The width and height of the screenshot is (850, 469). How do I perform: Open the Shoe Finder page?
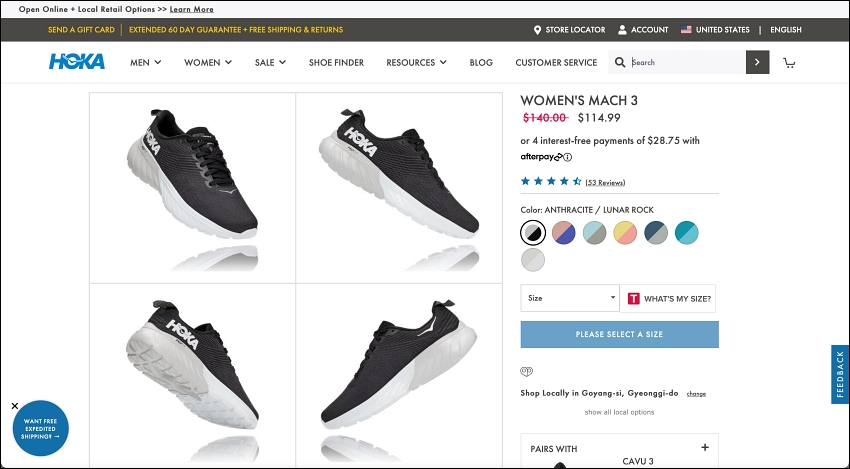(x=336, y=62)
